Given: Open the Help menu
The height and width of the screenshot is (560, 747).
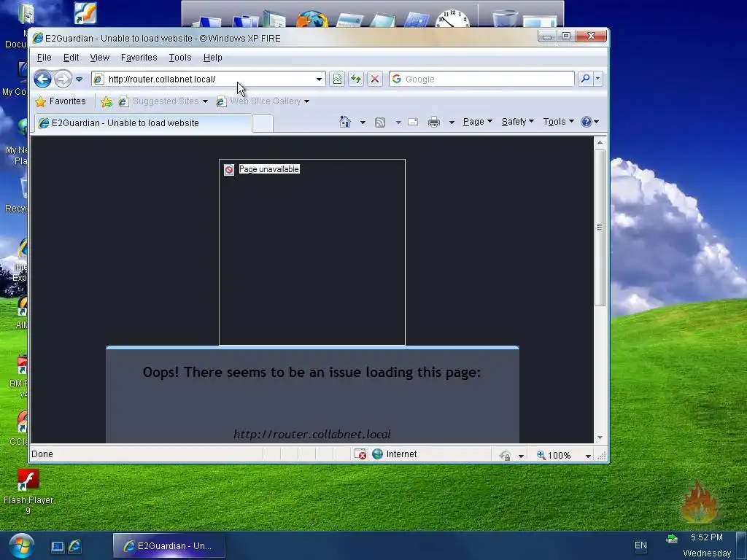Looking at the screenshot, I should click(212, 58).
